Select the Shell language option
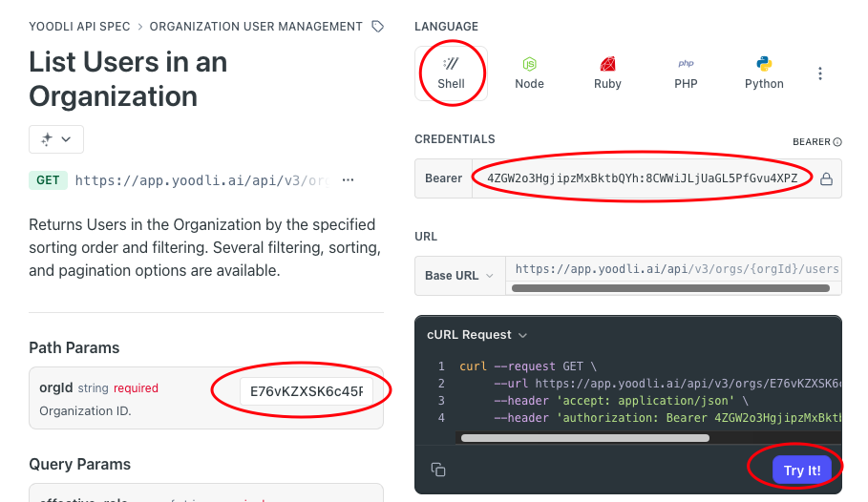The height and width of the screenshot is (502, 868). pos(451,73)
